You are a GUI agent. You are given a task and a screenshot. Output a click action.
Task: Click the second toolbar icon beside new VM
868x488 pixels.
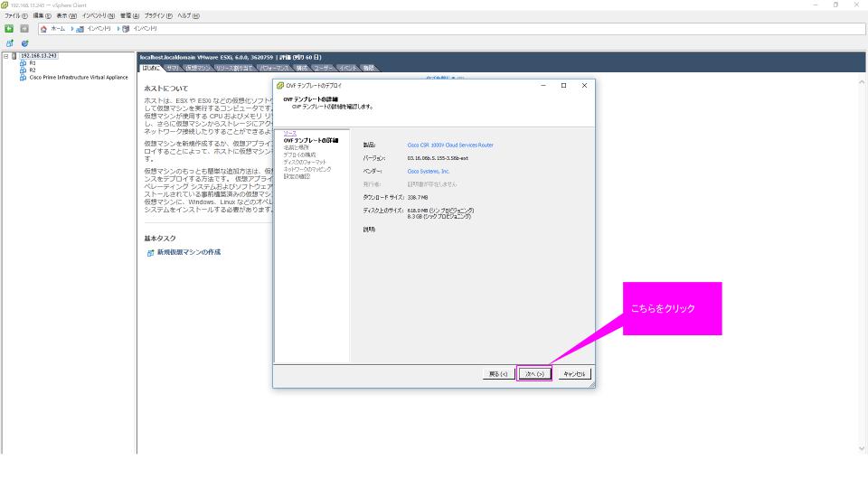point(25,43)
